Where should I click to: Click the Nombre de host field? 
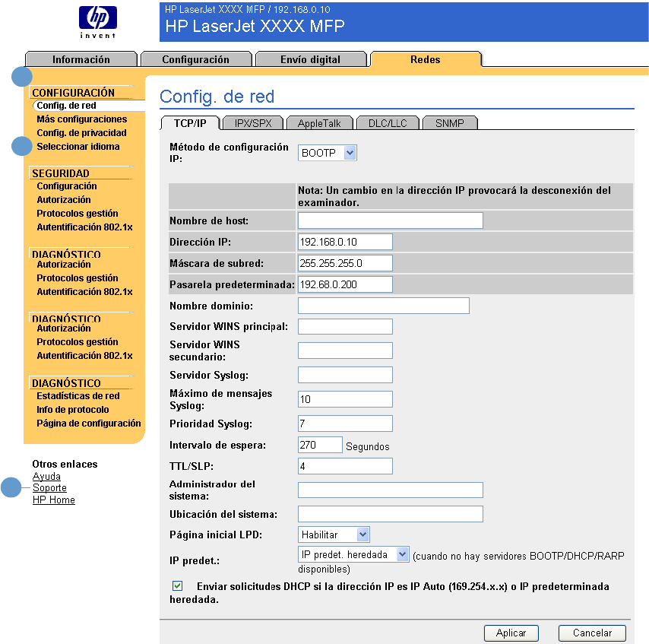[391, 220]
